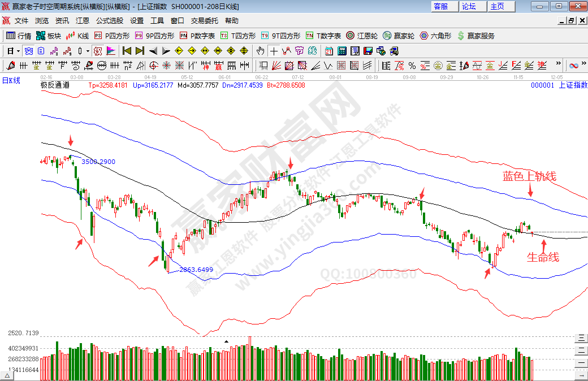Click the save floppy disk icon

tap(368, 50)
